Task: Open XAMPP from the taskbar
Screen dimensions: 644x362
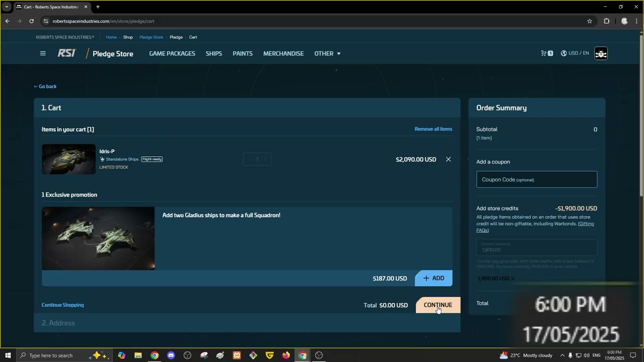Action: point(236,355)
